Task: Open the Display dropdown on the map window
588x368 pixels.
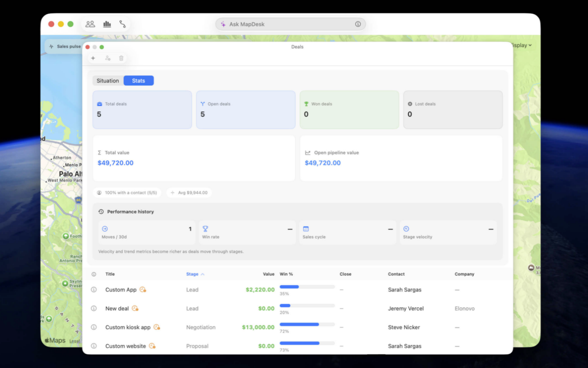Action: coord(522,45)
